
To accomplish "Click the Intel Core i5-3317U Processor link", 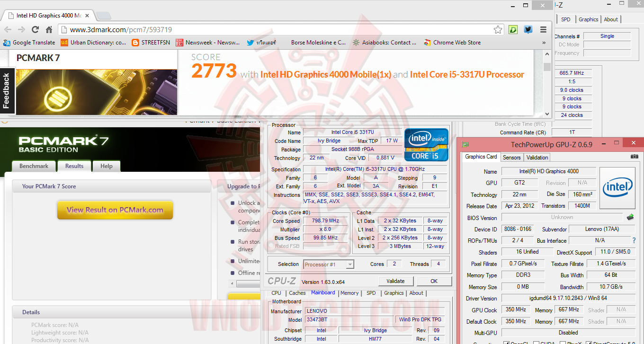I will (467, 75).
